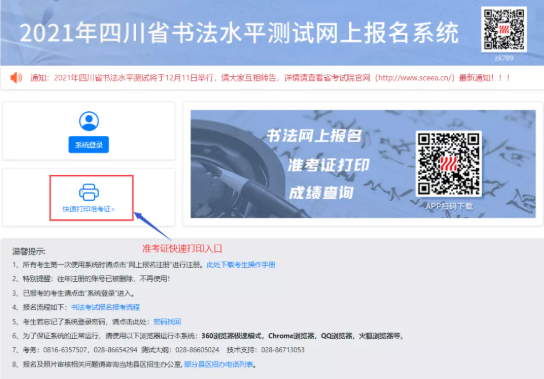Open the 此处下载考生操作手册 link
The height and width of the screenshot is (379, 544).
coord(241,265)
